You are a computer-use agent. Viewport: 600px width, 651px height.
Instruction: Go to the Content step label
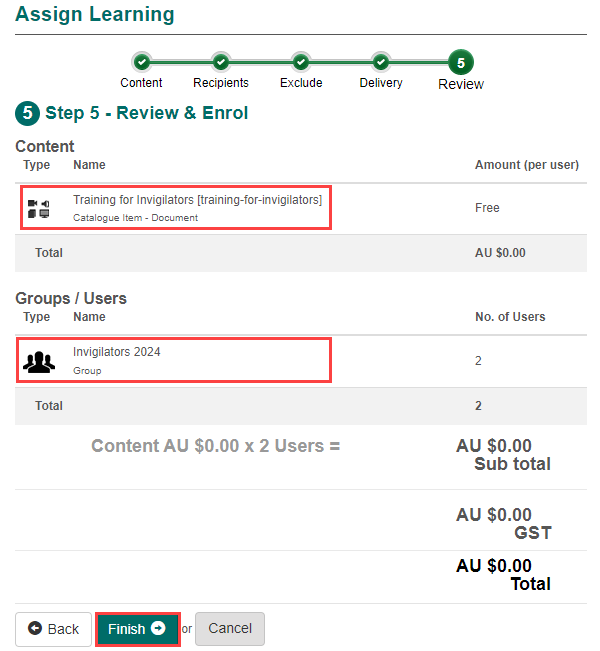141,83
